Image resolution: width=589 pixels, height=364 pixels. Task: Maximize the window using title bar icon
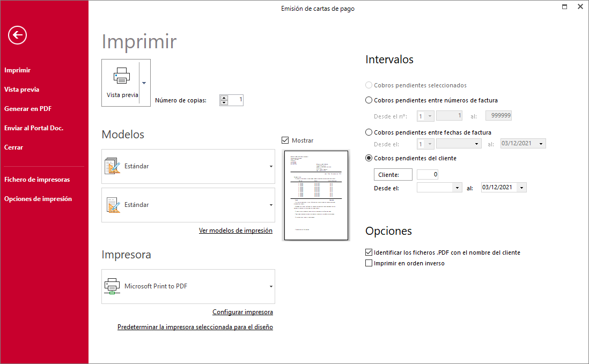tap(564, 8)
